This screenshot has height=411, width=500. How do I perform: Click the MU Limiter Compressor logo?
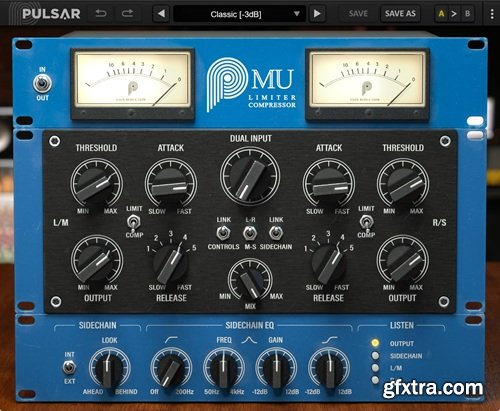[x=251, y=84]
